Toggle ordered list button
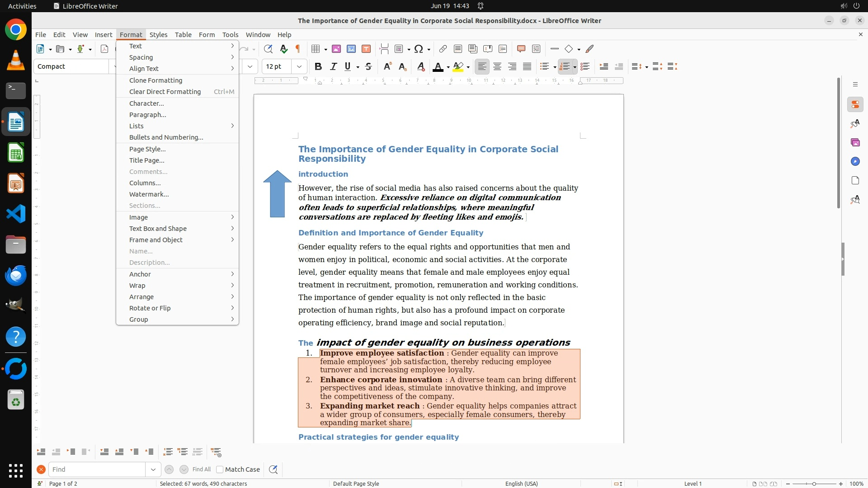 564,66
